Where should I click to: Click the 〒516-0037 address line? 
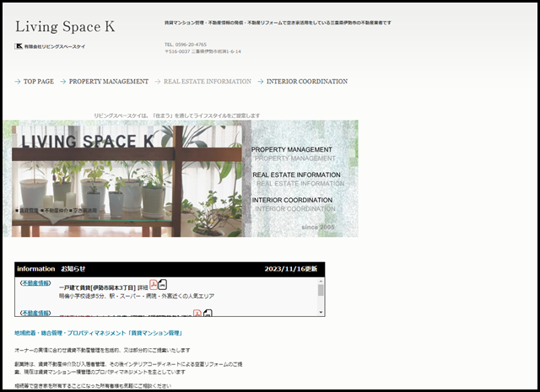[x=202, y=51]
